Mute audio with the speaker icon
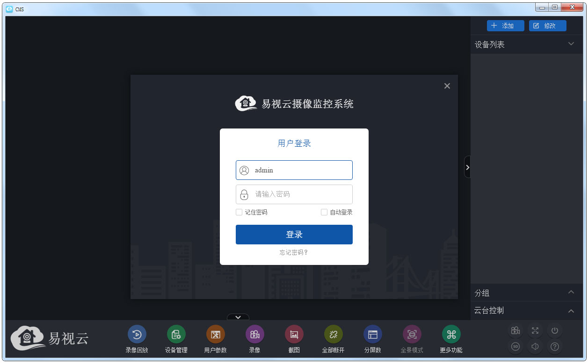 click(535, 347)
